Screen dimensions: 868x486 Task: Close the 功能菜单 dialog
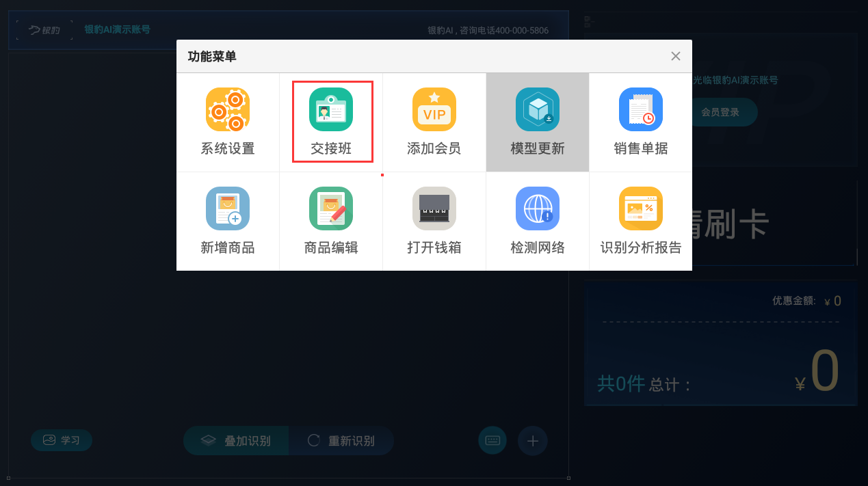(x=676, y=56)
